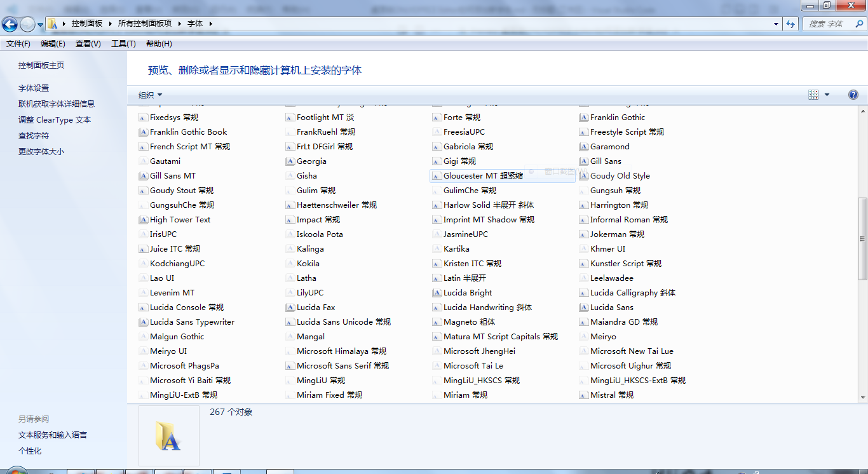
Task: Select the Lucida Fax font icon
Action: point(290,307)
